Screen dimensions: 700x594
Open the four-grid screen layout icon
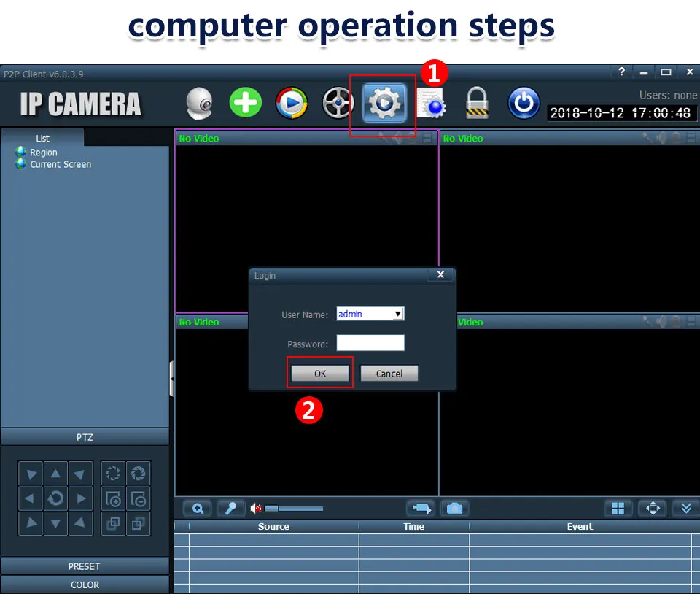pos(618,508)
